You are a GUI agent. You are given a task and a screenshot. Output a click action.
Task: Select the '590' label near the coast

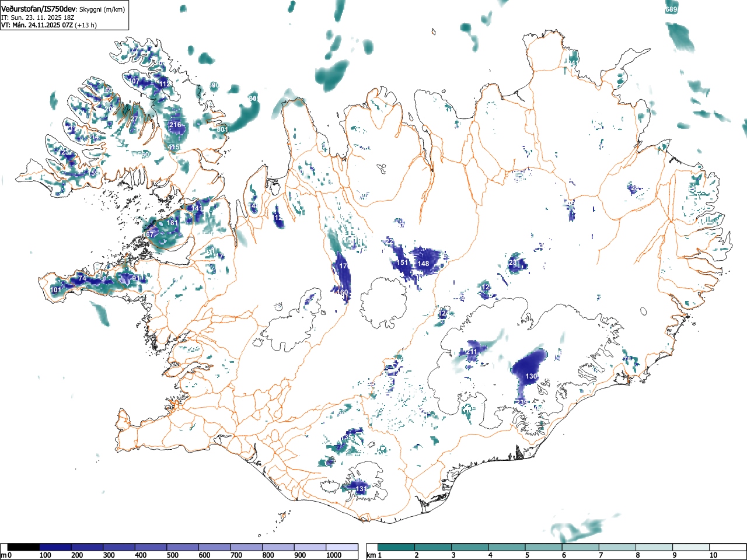click(214, 85)
